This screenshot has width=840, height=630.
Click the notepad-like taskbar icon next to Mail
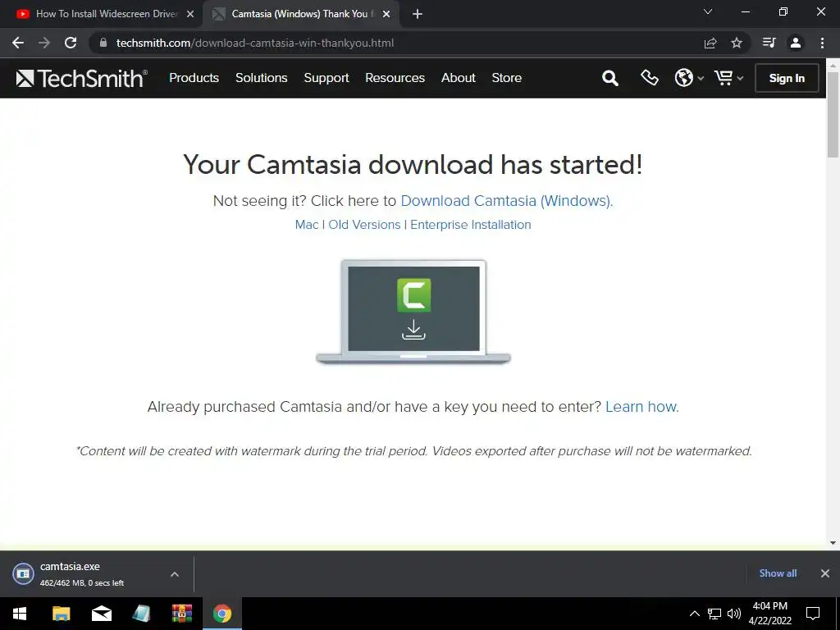click(141, 614)
